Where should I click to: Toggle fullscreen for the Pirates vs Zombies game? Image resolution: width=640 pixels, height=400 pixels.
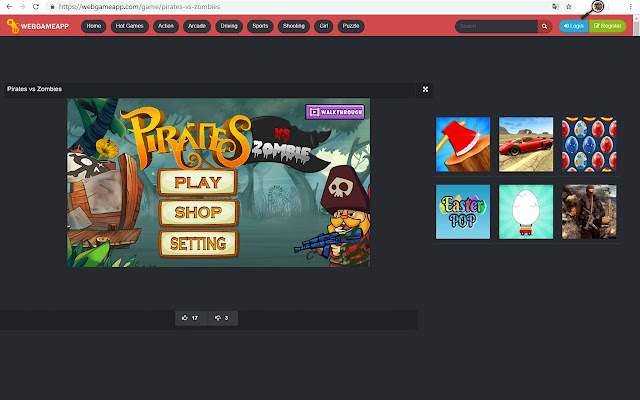[x=425, y=89]
